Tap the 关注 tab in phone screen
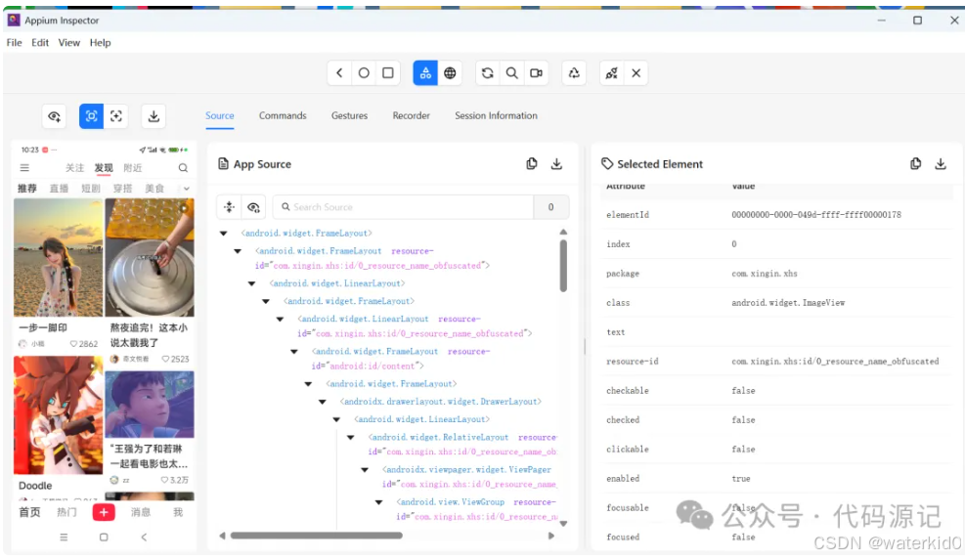 click(x=74, y=167)
